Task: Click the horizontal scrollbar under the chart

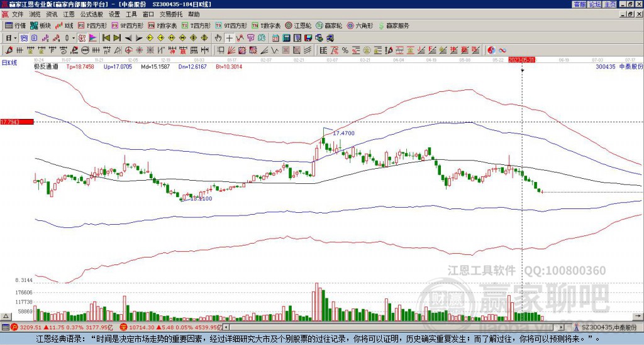Action: pos(394,327)
